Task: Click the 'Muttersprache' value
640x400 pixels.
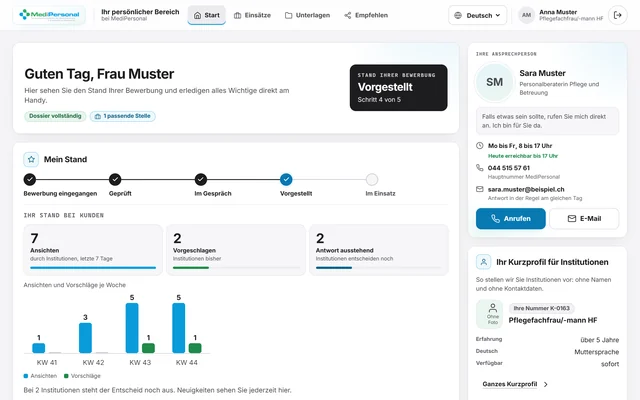Action: 597,352
